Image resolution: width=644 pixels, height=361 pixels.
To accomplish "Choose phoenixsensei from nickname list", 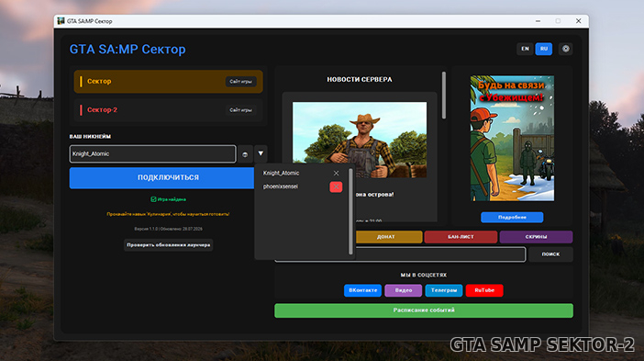I will tap(281, 186).
